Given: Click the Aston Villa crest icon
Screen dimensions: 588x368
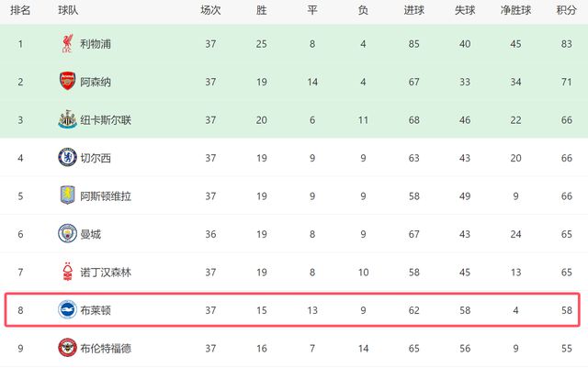Looking at the screenshot, I should coord(66,195).
